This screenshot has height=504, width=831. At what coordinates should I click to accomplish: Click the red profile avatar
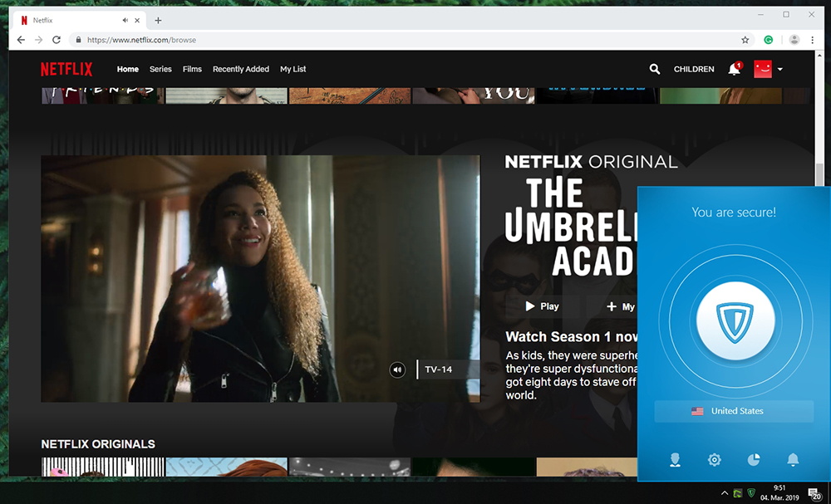pyautogui.click(x=763, y=69)
